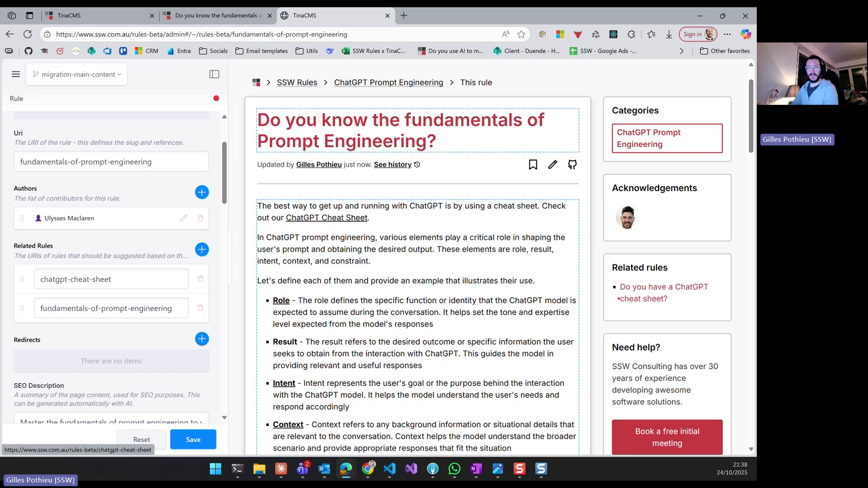
Task: Edit Ulysses Maclaren via the pencil icon
Action: (x=184, y=218)
